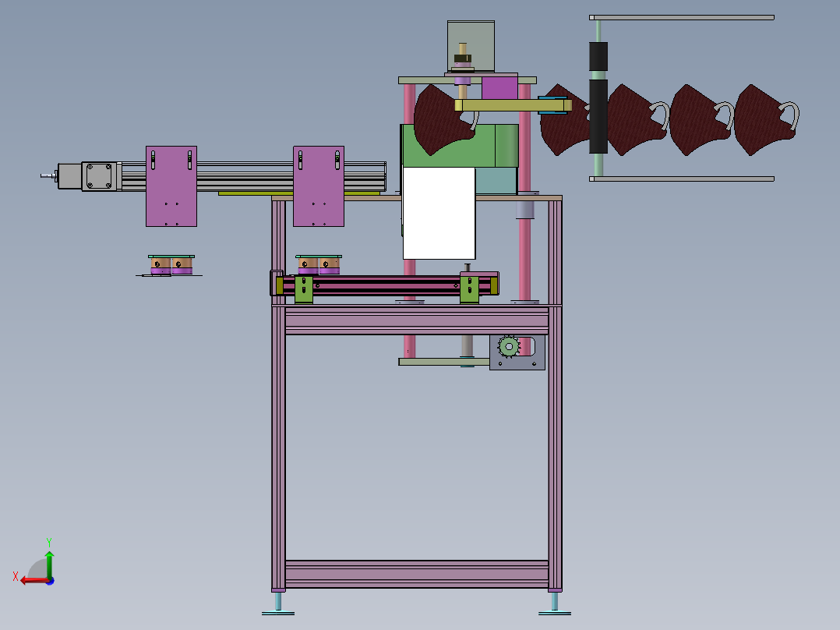Image resolution: width=840 pixels, height=630 pixels.
Task: Select the left purple slide plate
Action: (x=171, y=186)
